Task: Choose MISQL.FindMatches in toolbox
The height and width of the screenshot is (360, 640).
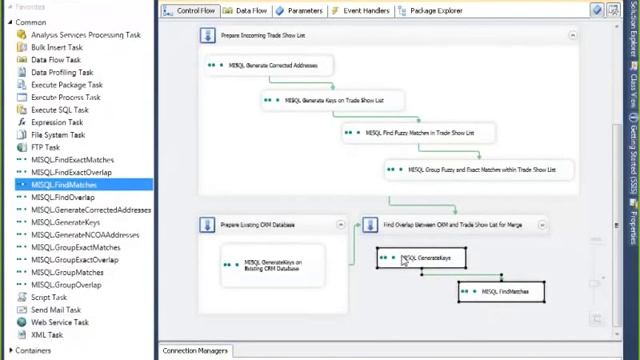Action: (x=84, y=184)
